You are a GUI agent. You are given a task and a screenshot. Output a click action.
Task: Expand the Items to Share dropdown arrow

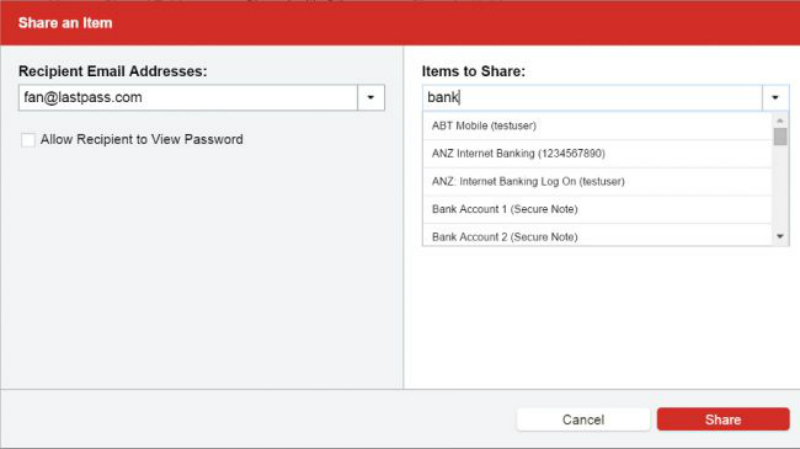click(x=776, y=98)
